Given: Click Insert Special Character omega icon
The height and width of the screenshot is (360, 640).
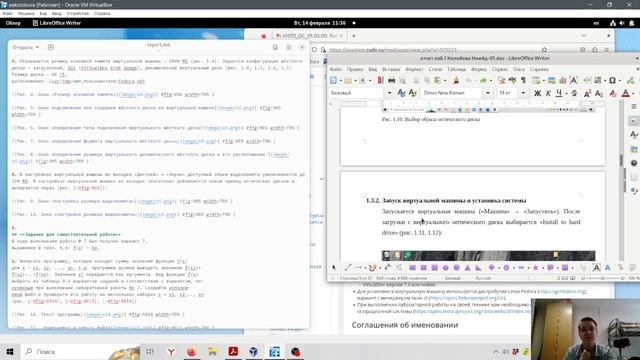Looking at the screenshot, I should [612, 80].
